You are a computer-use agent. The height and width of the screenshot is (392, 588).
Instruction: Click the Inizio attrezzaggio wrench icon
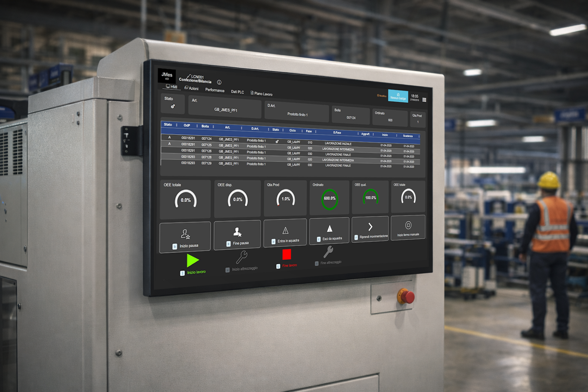click(242, 257)
